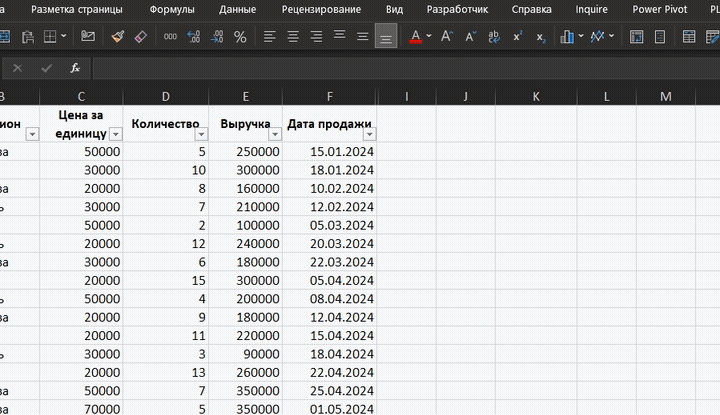Center text horizontally
This screenshot has height=415, width=720.
[x=293, y=36]
